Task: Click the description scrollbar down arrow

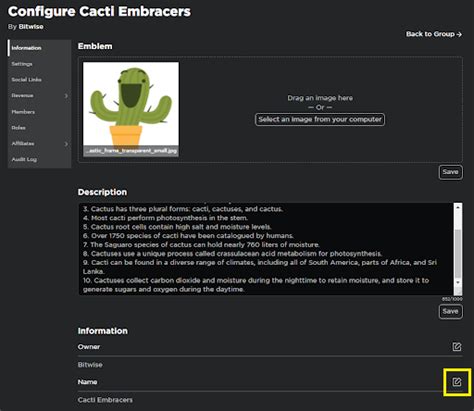Action: pyautogui.click(x=458, y=282)
